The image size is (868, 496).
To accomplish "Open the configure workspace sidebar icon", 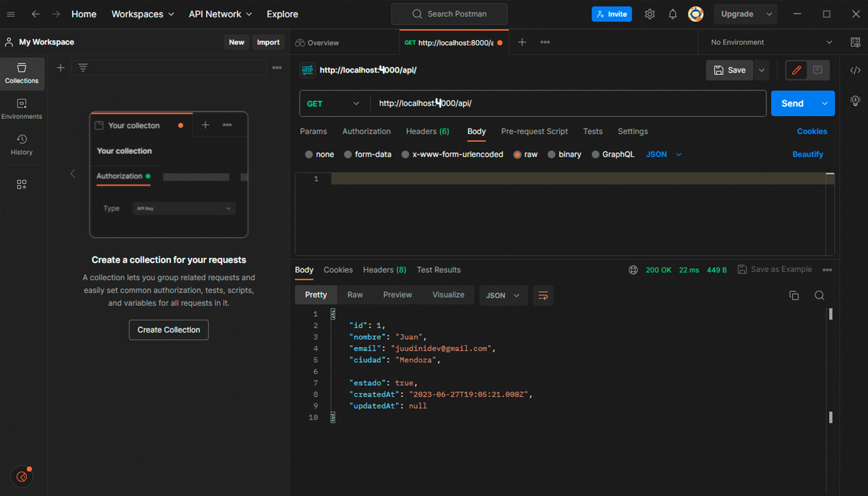I will click(x=22, y=184).
